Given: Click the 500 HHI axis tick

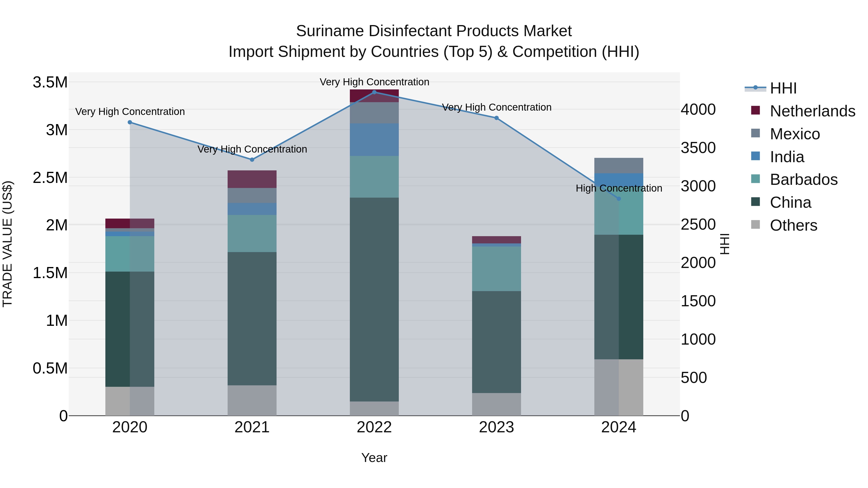Looking at the screenshot, I should click(x=694, y=378).
